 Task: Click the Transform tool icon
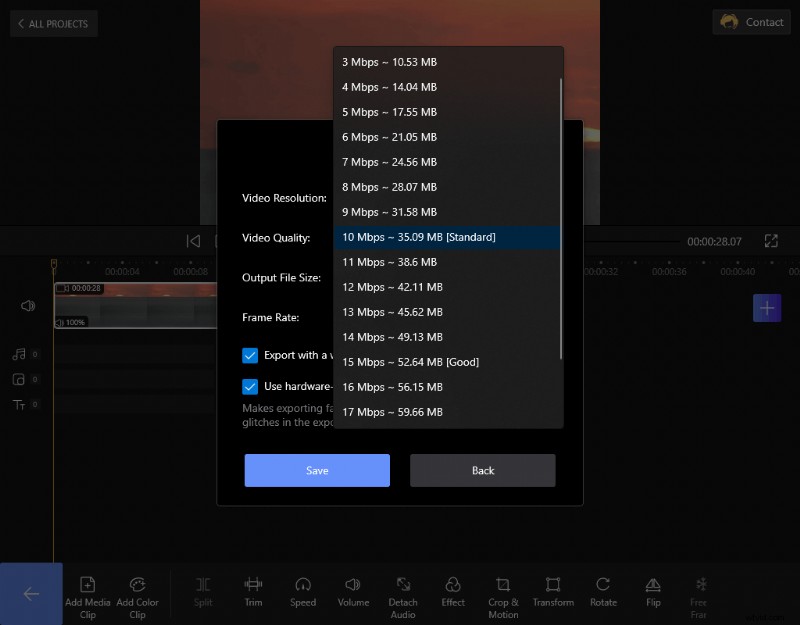tap(553, 593)
